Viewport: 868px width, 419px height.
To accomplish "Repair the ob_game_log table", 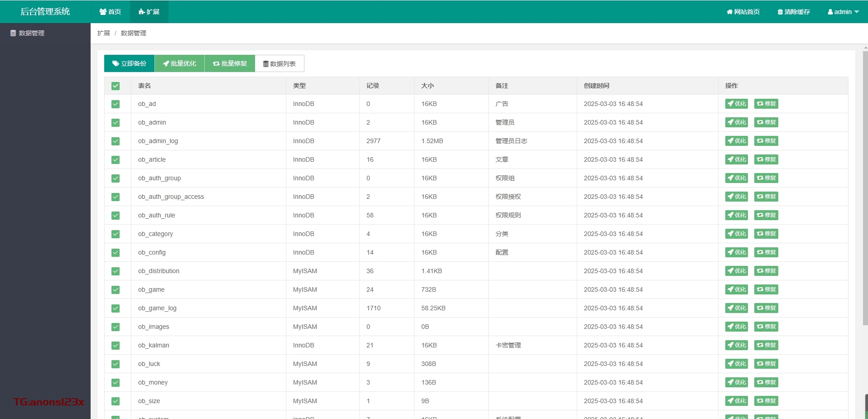I will [x=766, y=308].
